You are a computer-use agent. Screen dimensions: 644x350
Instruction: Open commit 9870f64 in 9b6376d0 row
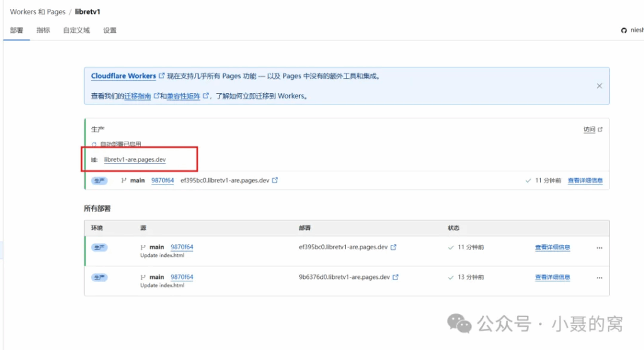[182, 277]
